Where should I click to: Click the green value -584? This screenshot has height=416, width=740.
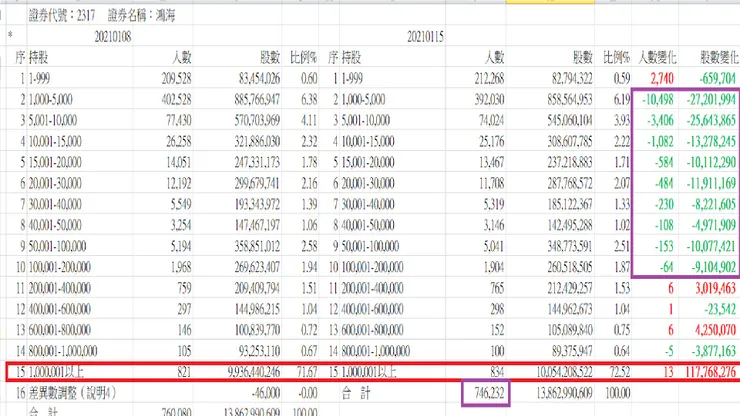point(664,162)
